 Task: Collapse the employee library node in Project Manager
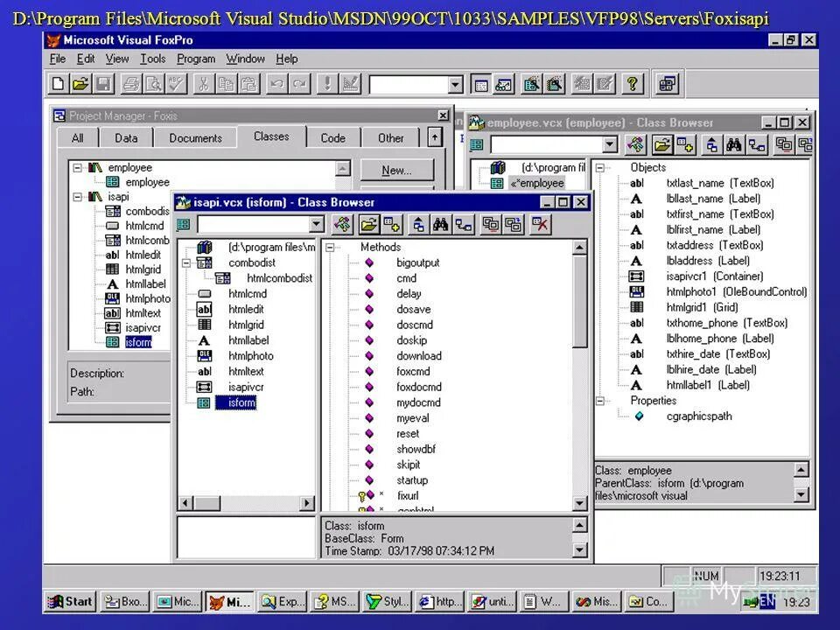(77, 168)
